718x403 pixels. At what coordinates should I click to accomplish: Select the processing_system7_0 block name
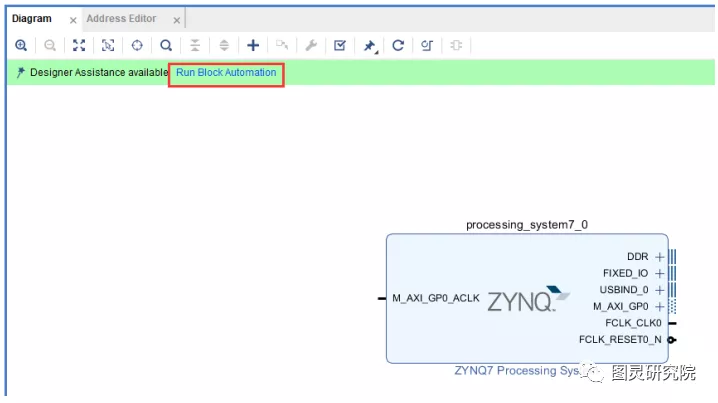pyautogui.click(x=527, y=225)
